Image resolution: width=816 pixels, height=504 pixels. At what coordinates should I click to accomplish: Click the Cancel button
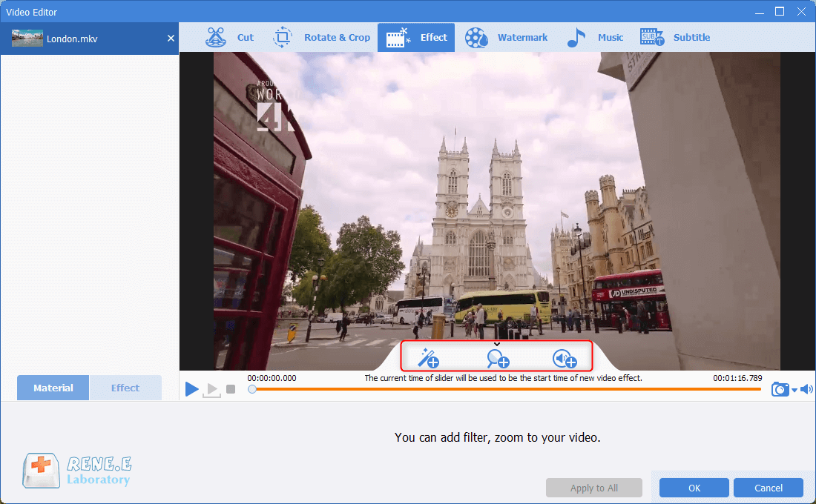(768, 488)
